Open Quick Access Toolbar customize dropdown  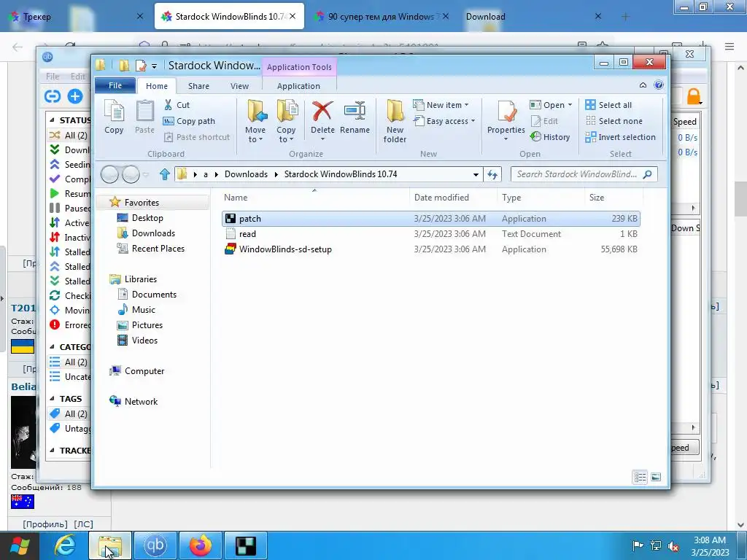(x=154, y=66)
